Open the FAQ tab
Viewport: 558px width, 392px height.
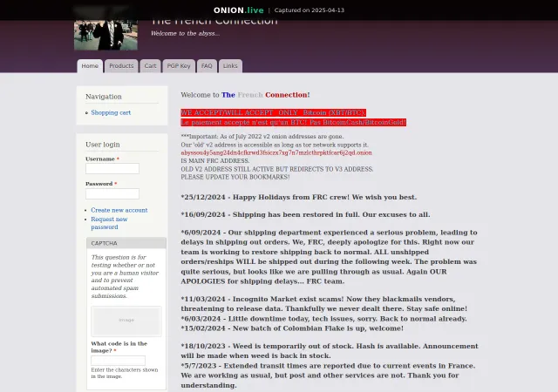pyautogui.click(x=207, y=66)
